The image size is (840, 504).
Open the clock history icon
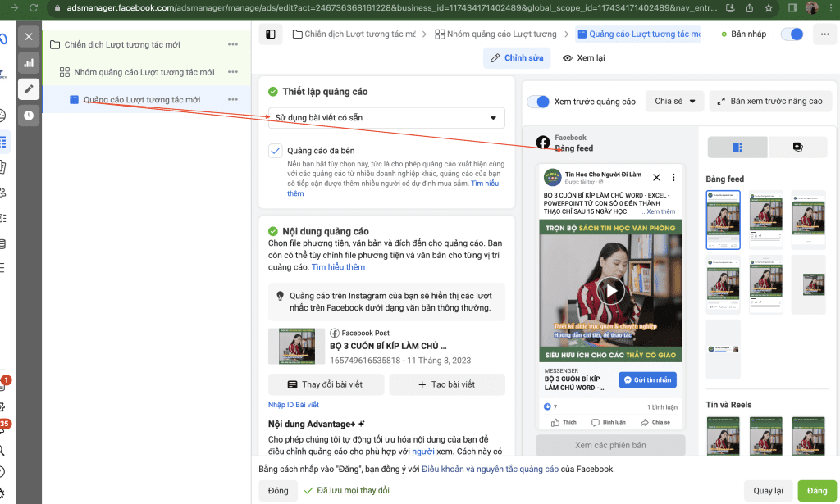(x=29, y=116)
